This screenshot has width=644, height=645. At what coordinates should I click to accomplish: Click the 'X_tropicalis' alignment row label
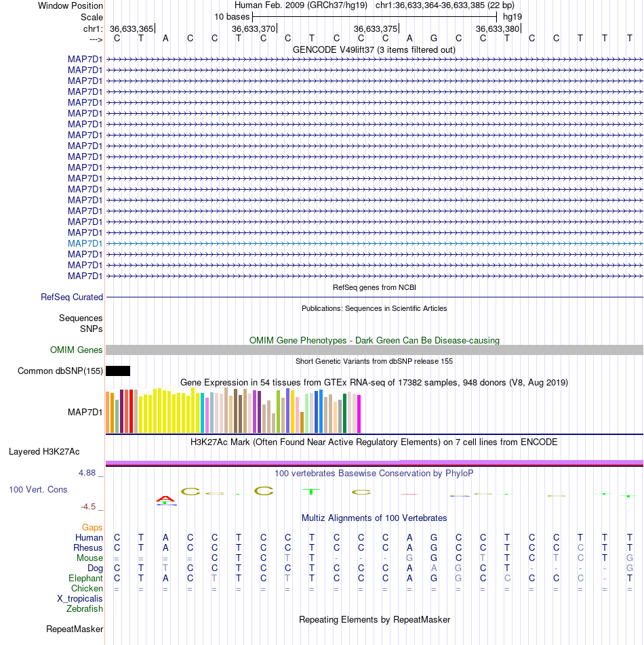[80, 599]
